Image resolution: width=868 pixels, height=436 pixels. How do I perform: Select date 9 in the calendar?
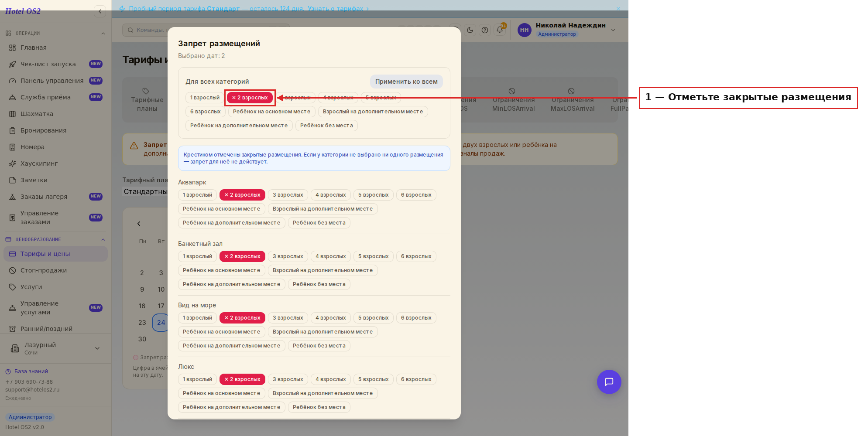[x=142, y=290]
